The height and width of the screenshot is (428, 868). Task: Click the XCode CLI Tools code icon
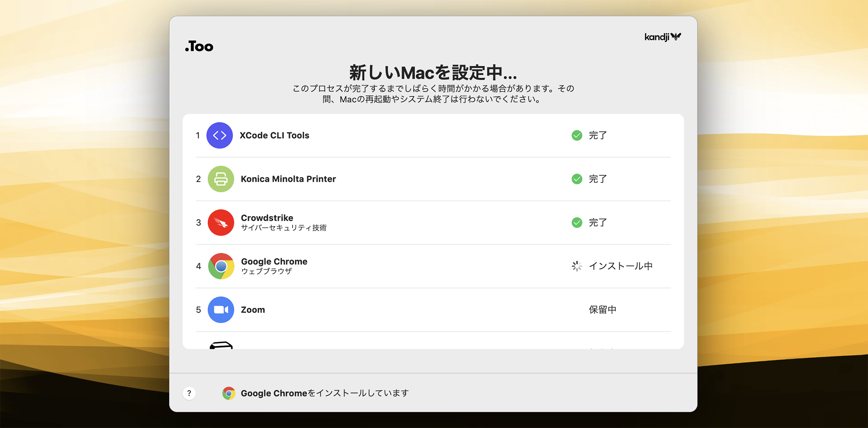click(220, 135)
